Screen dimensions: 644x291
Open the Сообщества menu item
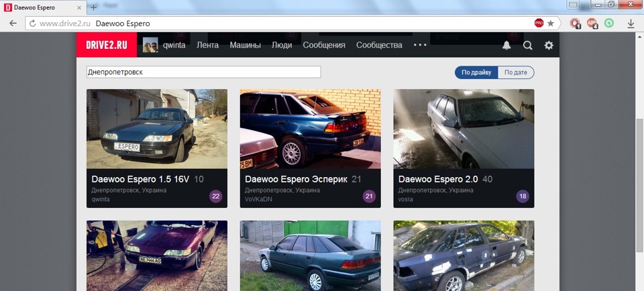pos(379,45)
